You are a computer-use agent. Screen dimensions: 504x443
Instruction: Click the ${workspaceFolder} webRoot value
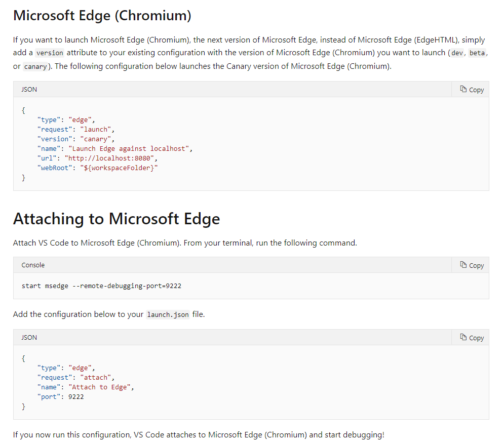click(119, 168)
